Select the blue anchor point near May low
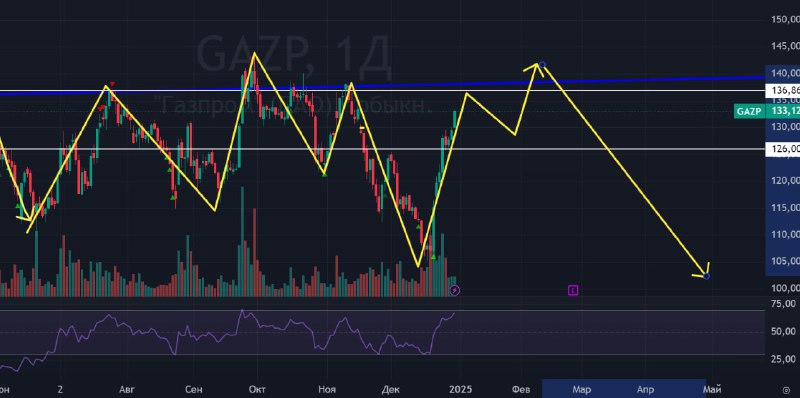800x398 pixels. (706, 276)
